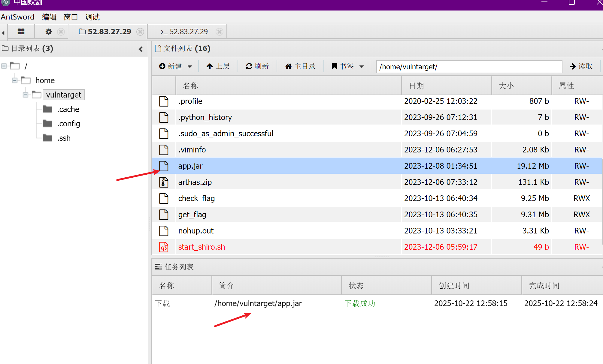Open the 新建 dropdown arrow
Screen dimensions: 603x364
pyautogui.click(x=190, y=66)
